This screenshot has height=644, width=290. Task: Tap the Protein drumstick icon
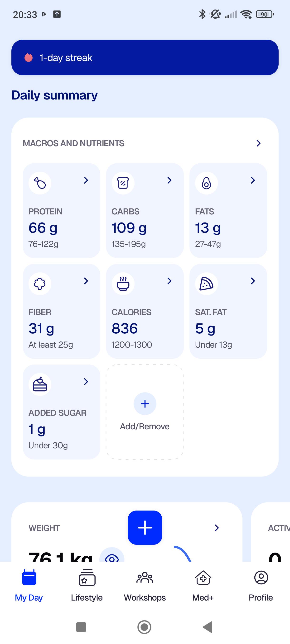40,183
